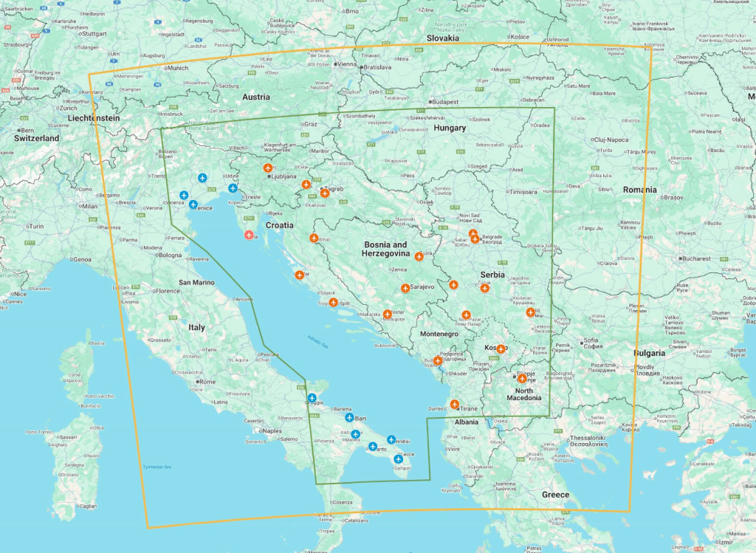Select the orange airport marker at Sarajevo
The height and width of the screenshot is (553, 756).
point(405,288)
